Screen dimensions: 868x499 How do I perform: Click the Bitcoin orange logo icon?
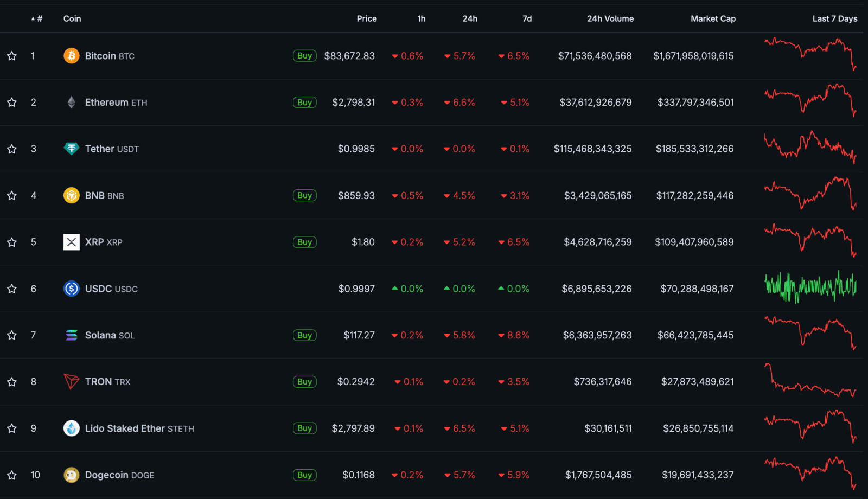coord(71,56)
